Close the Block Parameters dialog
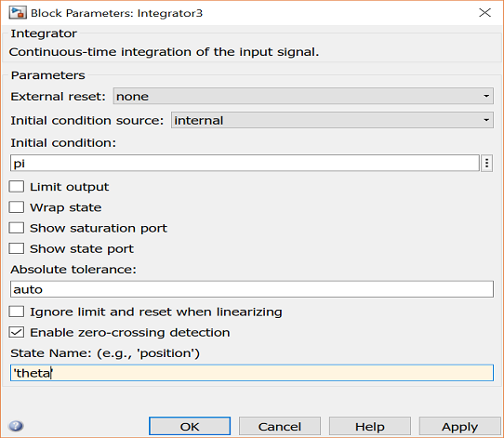504x438 pixels. [484, 13]
